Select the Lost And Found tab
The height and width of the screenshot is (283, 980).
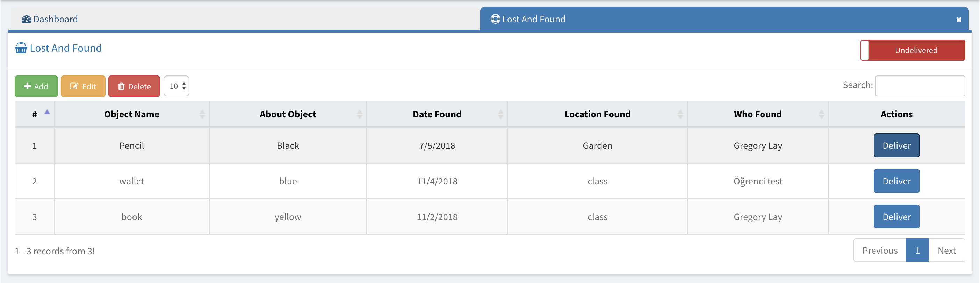[533, 20]
